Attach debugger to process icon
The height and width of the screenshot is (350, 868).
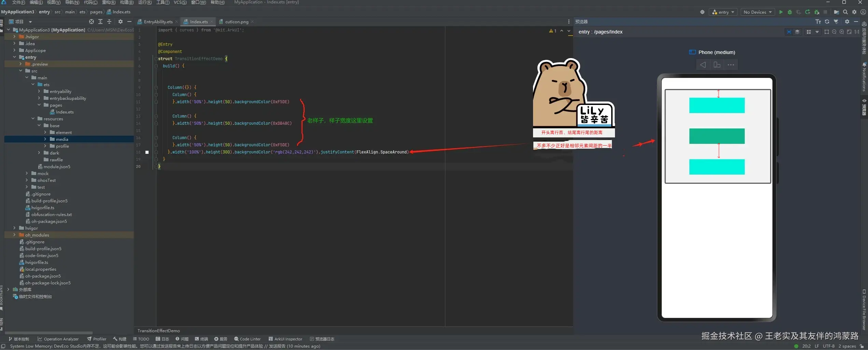816,12
